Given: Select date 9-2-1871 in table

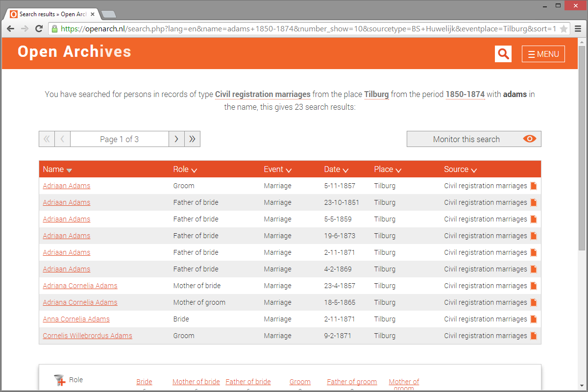Looking at the screenshot, I should (338, 336).
